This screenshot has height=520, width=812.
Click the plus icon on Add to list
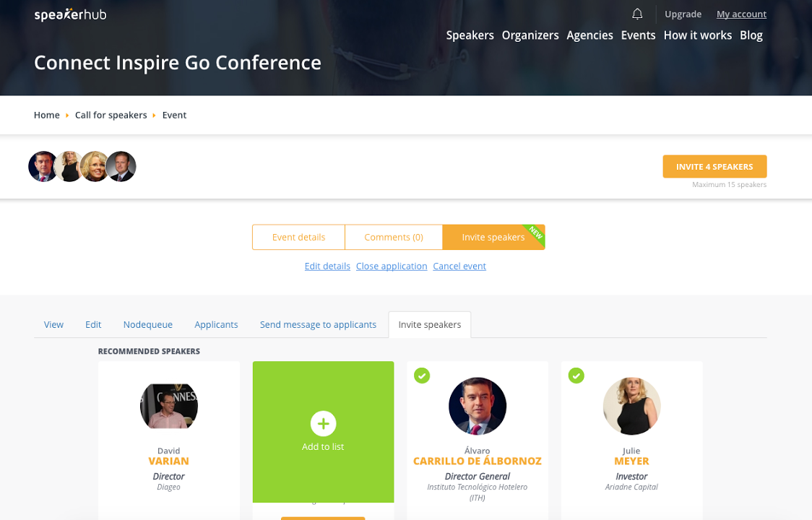[323, 424]
